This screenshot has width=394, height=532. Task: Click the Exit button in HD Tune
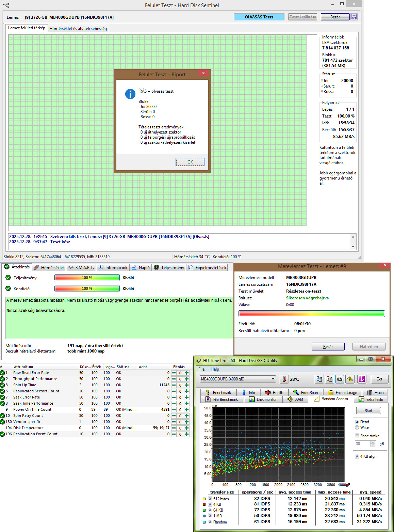coord(379,379)
